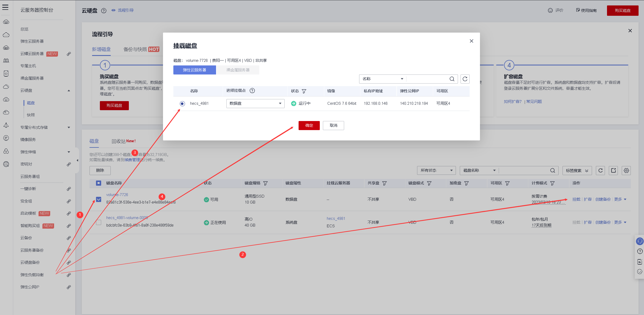This screenshot has height=315, width=644.
Task: Open the 数据盘 mount point dropdown
Action: 255,103
